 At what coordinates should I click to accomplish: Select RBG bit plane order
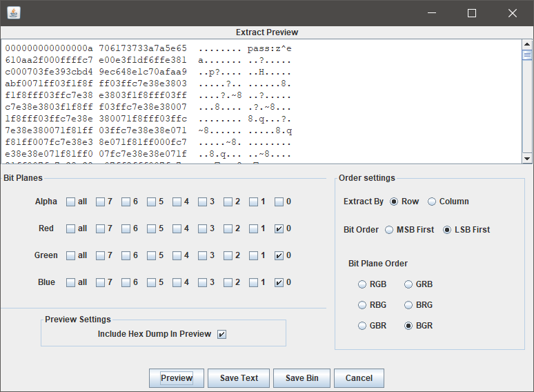click(362, 305)
